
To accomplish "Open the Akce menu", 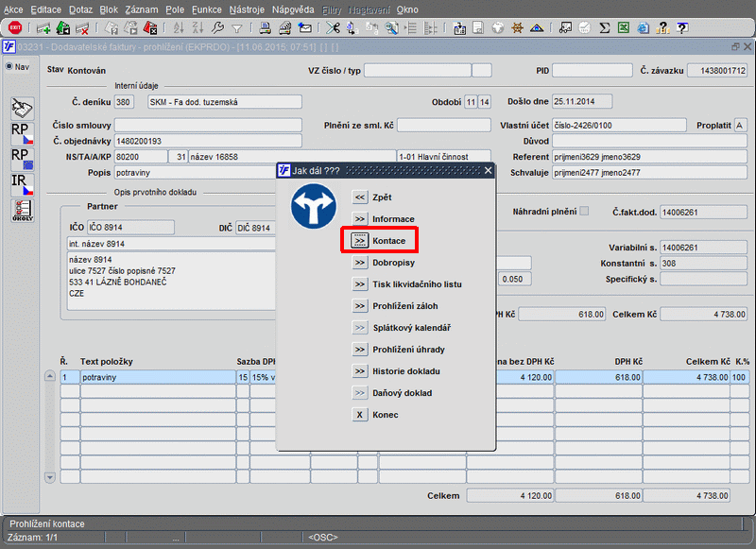I will (13, 9).
